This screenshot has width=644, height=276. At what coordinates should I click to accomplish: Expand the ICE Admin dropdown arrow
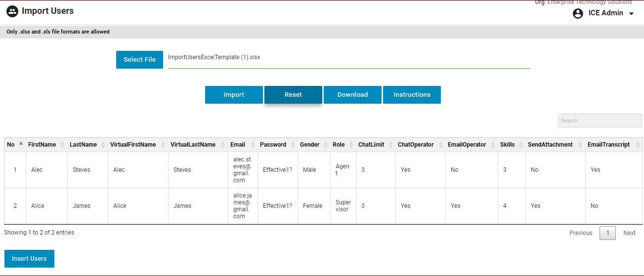pos(631,14)
